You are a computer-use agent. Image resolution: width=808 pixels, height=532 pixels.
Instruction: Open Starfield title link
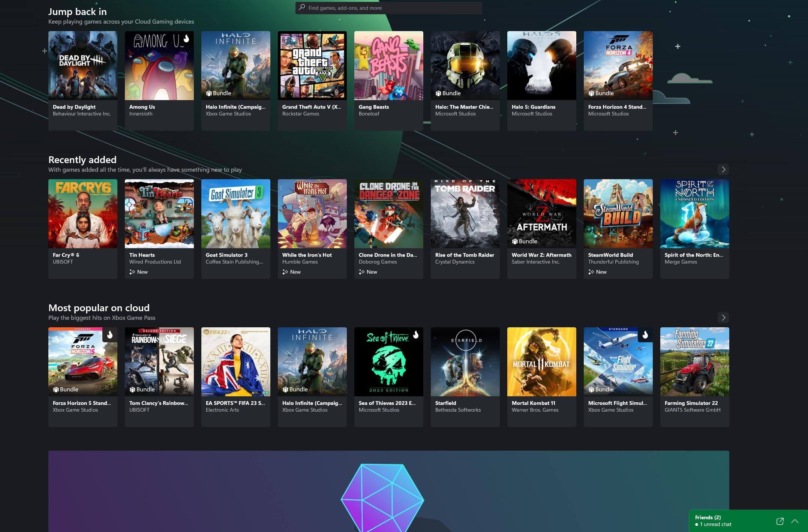tap(445, 403)
